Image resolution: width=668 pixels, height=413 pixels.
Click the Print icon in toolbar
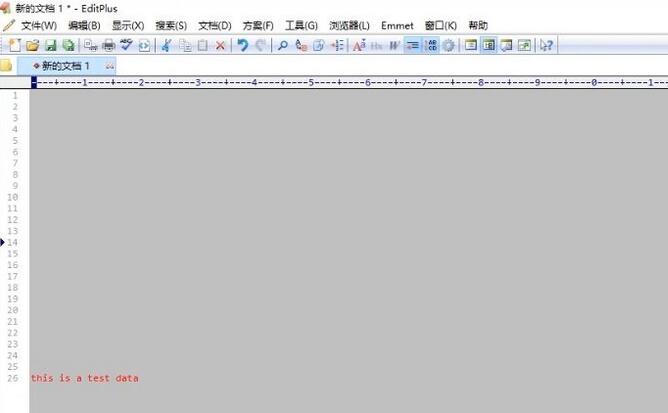[x=108, y=45]
